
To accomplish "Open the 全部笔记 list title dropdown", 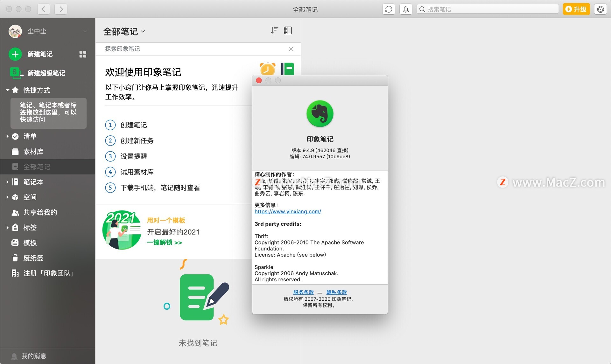I will pyautogui.click(x=124, y=31).
